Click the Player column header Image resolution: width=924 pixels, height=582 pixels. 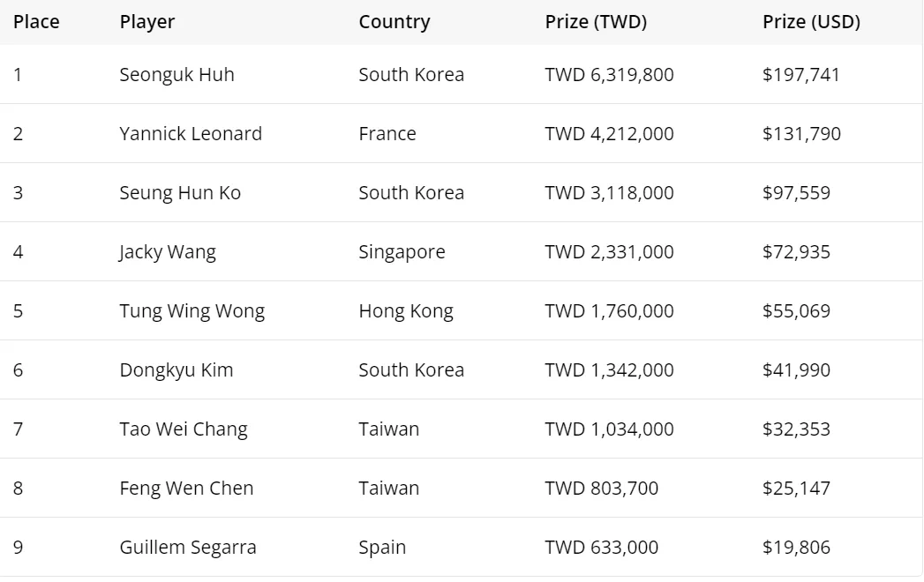coord(147,22)
